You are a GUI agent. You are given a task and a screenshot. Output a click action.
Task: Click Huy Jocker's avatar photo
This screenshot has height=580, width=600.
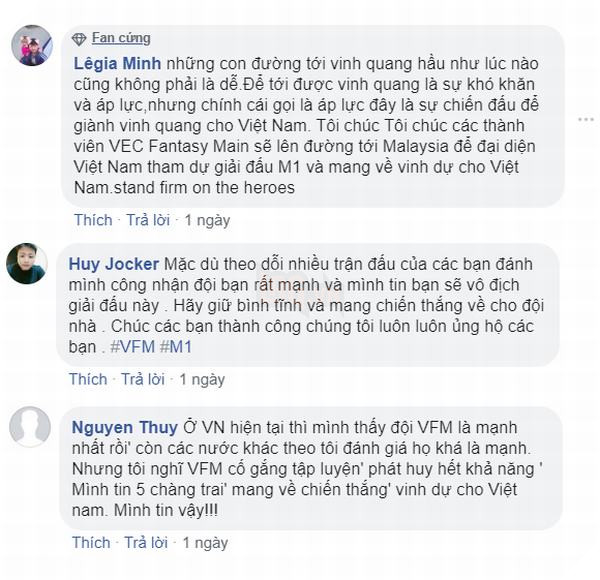pos(27,263)
